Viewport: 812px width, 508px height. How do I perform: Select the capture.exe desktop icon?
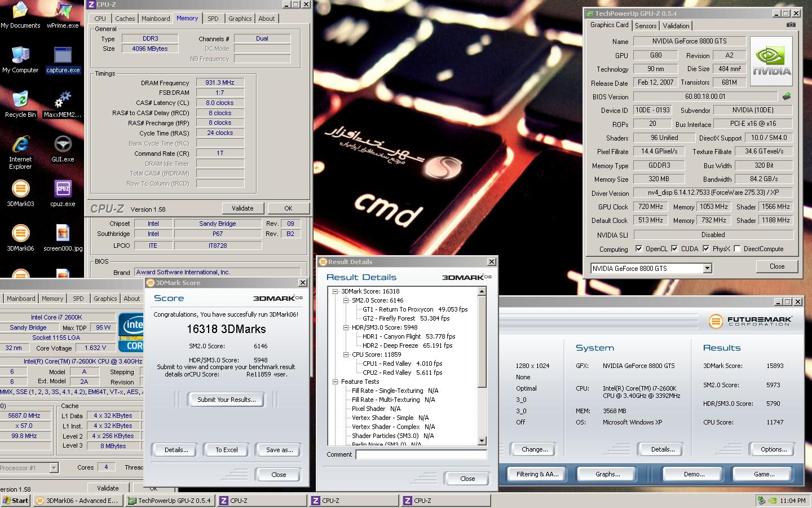coord(63,60)
